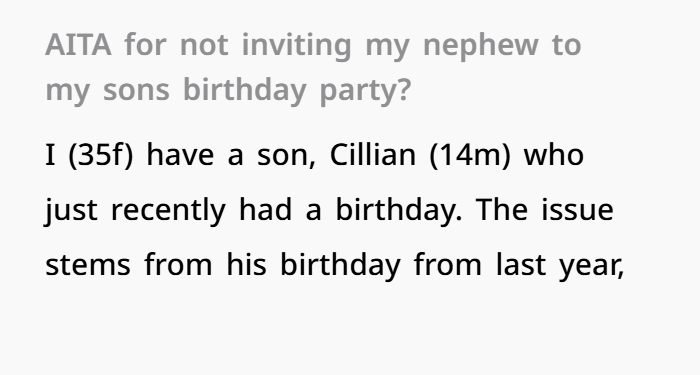Click the word "had" in the second body line
The width and height of the screenshot is (700, 375).
tap(265, 210)
